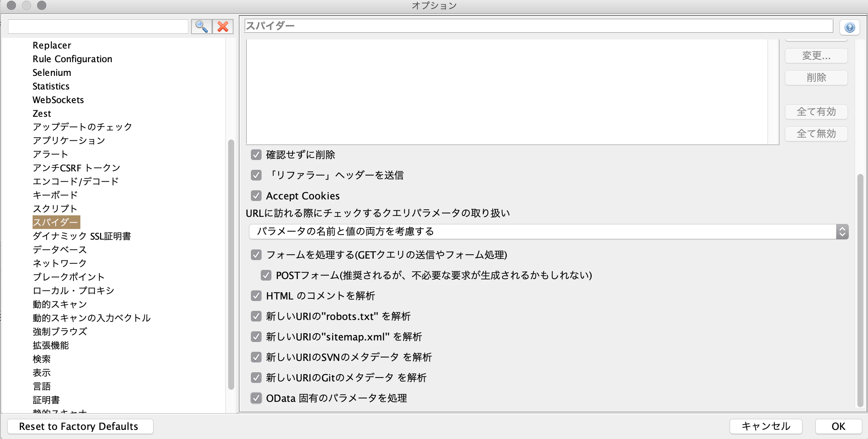Clear search with the red X icon
Viewport: 868px width, 439px height.
pyautogui.click(x=223, y=27)
